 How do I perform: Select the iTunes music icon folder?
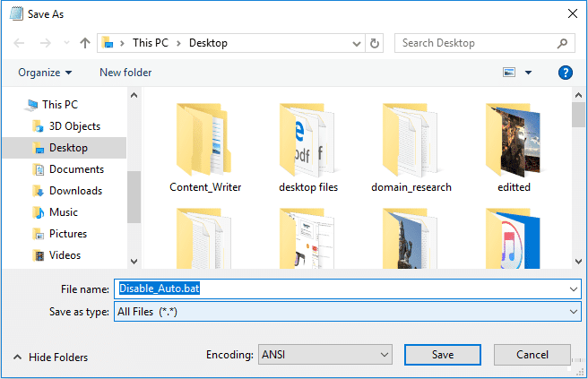pos(513,239)
